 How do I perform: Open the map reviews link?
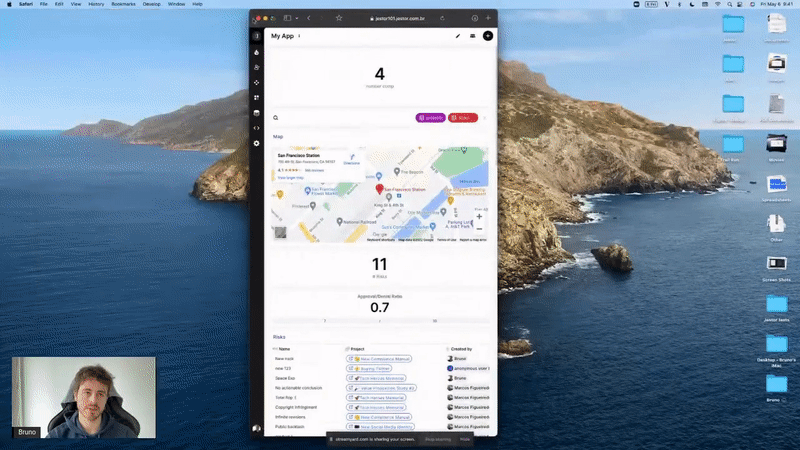(x=314, y=170)
